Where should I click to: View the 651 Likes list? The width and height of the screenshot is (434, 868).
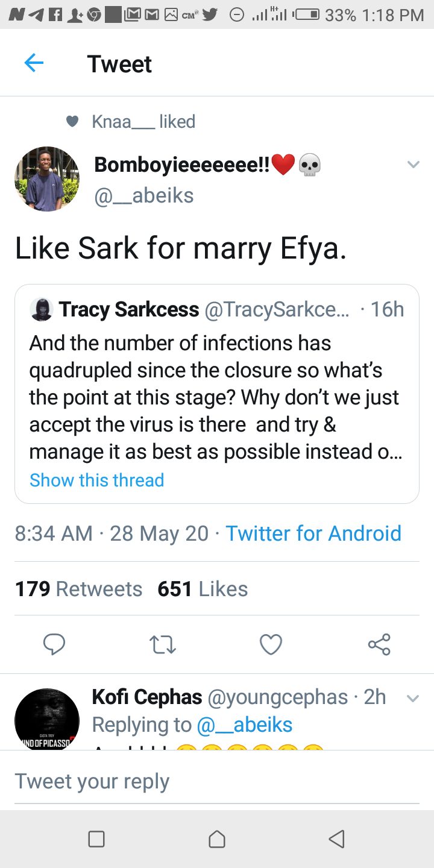pos(203,589)
